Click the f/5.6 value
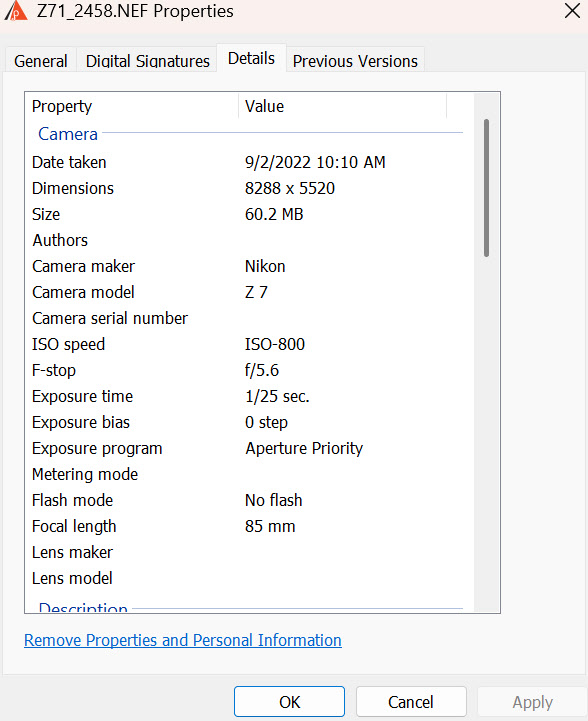 262,370
